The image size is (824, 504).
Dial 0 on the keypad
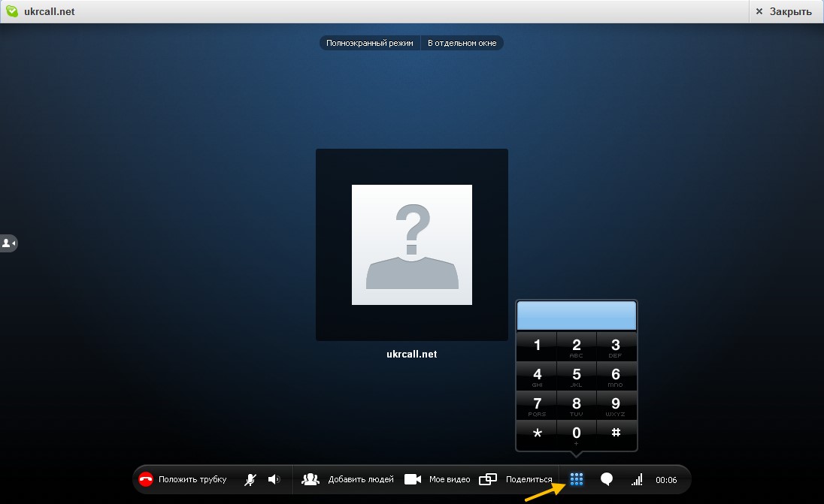coord(577,435)
